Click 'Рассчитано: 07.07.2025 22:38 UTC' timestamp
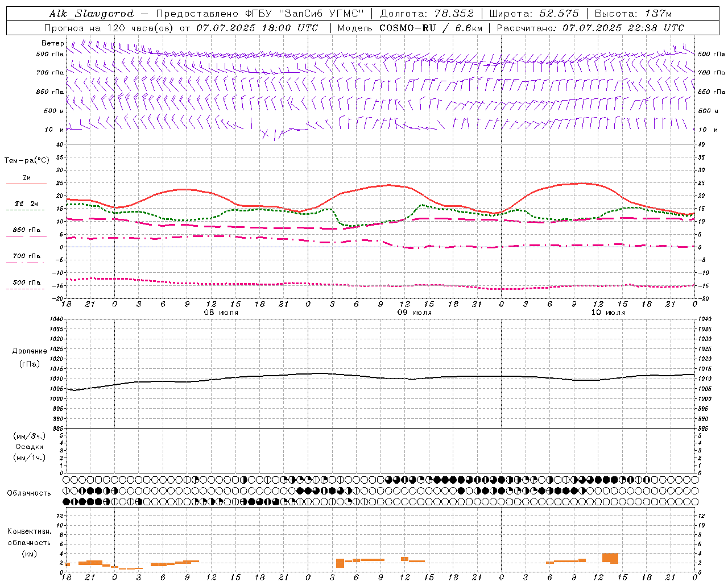This screenshot has width=728, height=582. click(590, 28)
